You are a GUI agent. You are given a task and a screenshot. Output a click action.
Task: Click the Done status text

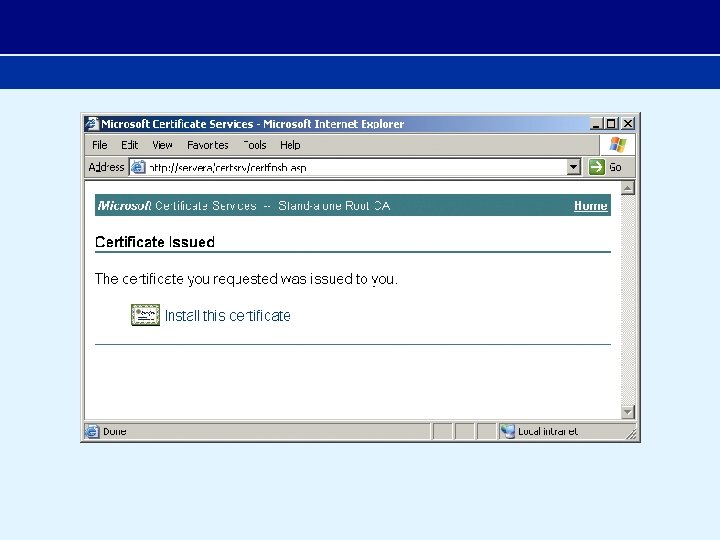115,432
